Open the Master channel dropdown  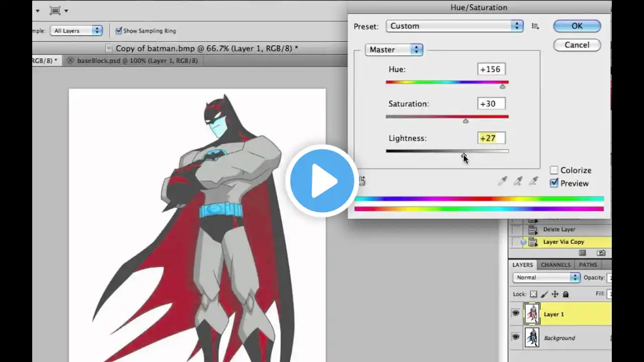tap(393, 50)
